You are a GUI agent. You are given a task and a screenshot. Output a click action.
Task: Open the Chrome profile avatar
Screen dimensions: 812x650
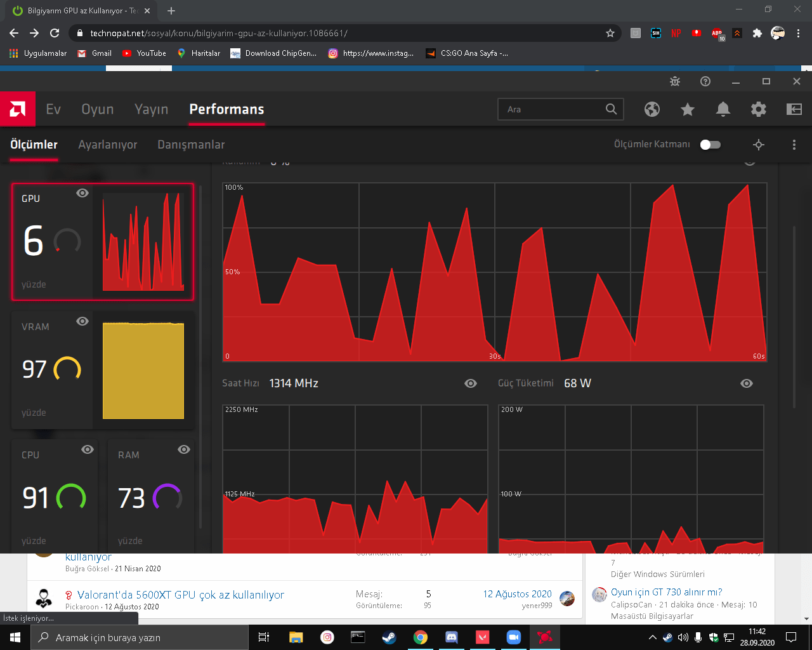778,33
